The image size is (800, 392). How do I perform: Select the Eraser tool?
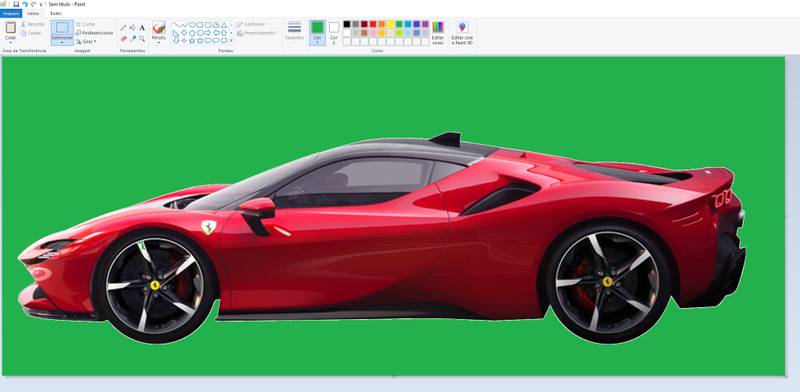(123, 38)
